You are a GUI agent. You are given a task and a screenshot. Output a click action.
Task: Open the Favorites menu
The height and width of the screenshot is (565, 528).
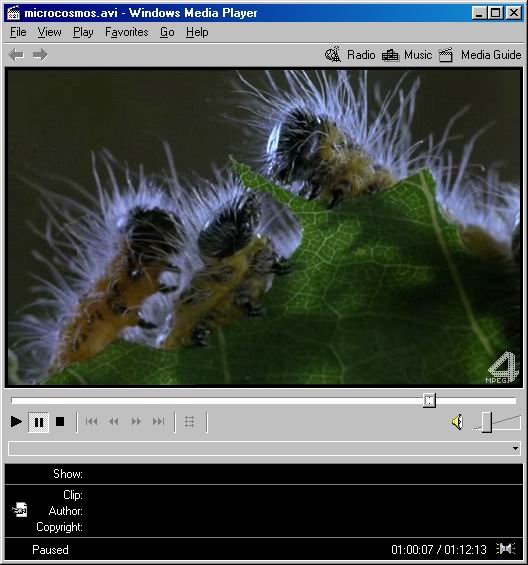tap(127, 32)
